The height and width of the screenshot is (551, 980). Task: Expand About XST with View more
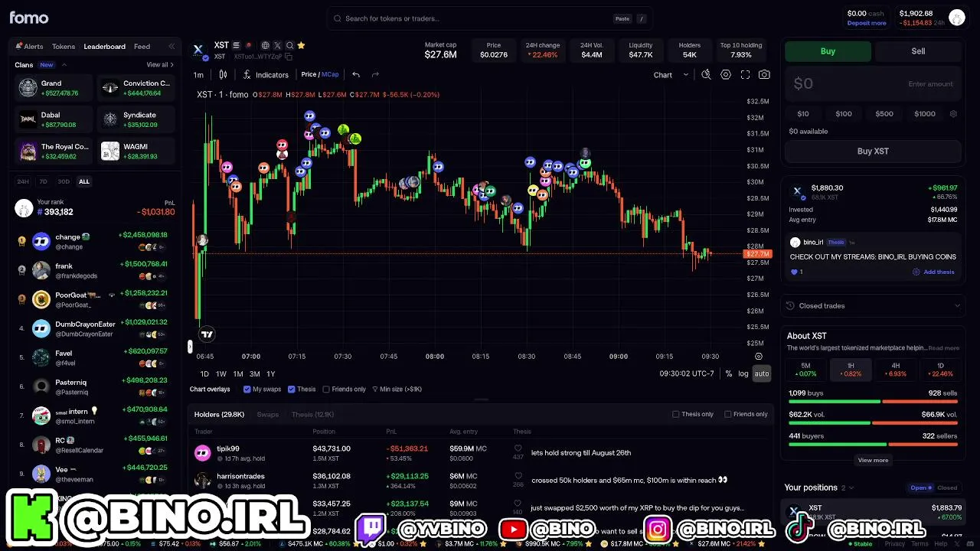pos(873,460)
